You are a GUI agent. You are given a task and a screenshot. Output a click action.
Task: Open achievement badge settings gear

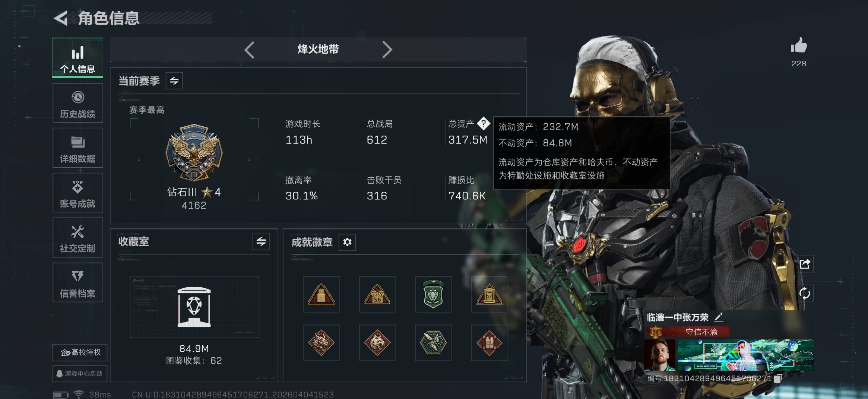pos(347,242)
